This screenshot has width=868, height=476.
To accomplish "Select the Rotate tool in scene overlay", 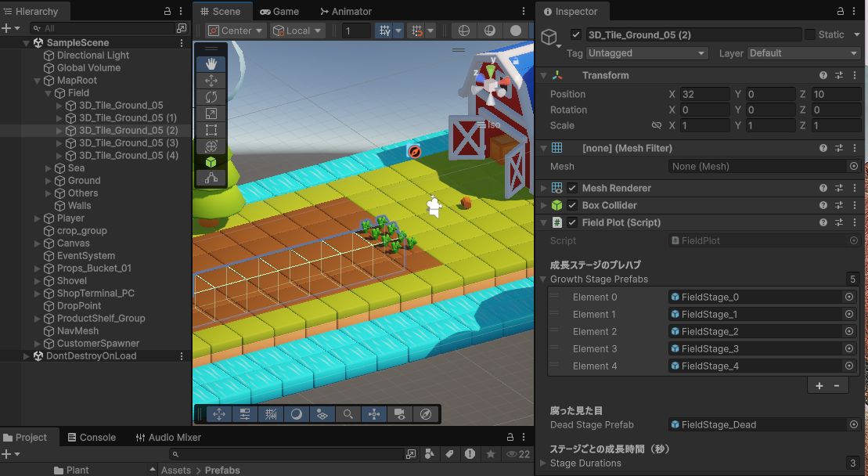I will (211, 97).
